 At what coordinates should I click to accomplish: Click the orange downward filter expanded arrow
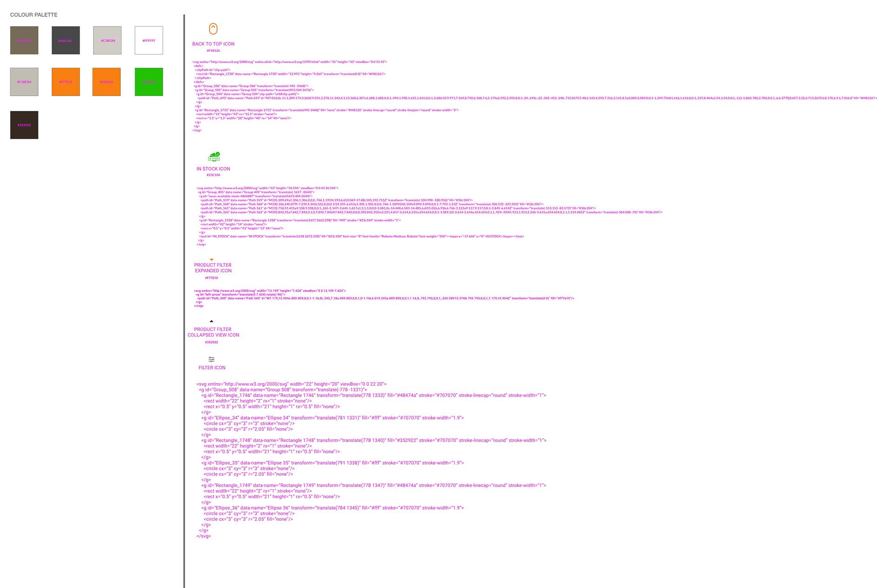click(212, 260)
